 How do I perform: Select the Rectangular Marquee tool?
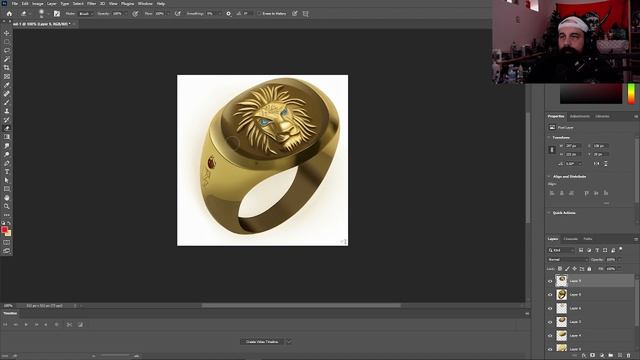[x=7, y=42]
